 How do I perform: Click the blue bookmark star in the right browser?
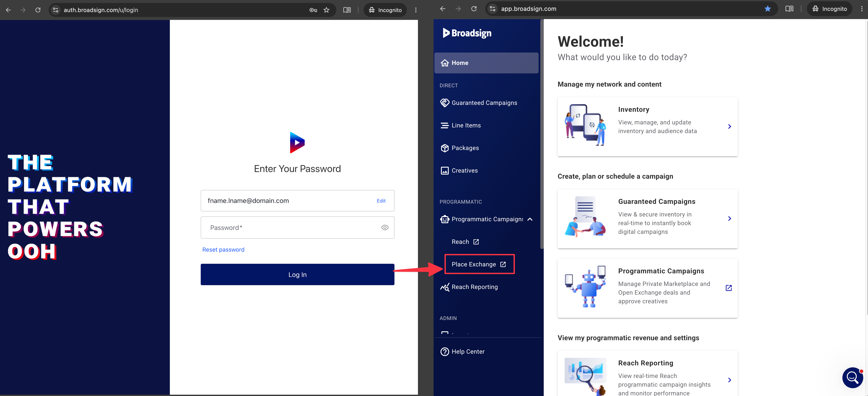tap(768, 9)
